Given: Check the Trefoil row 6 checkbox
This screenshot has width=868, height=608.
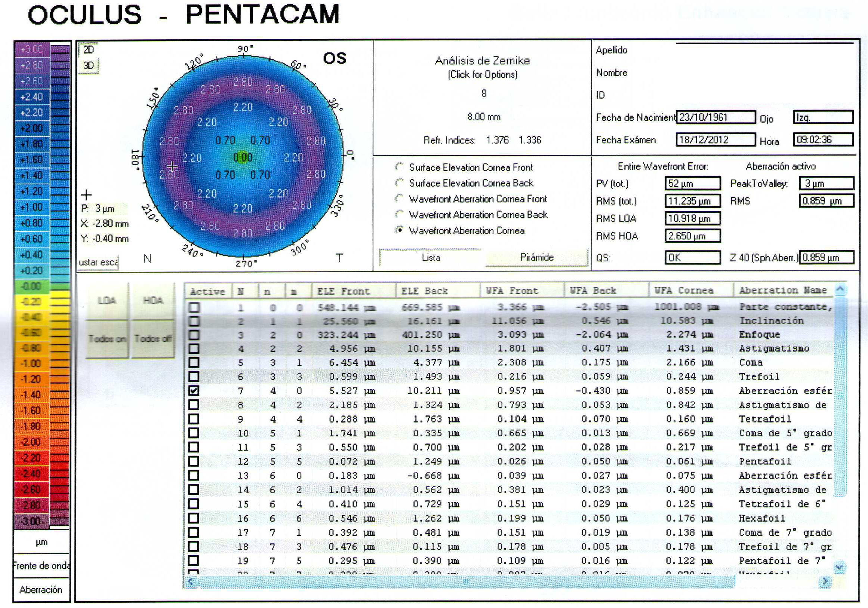Looking at the screenshot, I should pos(194,376).
